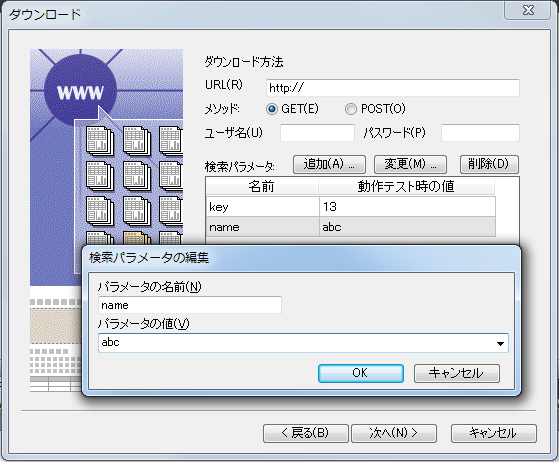Focus the ユーザ名(U) text field
Viewport: 559px width, 462px height.
pos(317,133)
